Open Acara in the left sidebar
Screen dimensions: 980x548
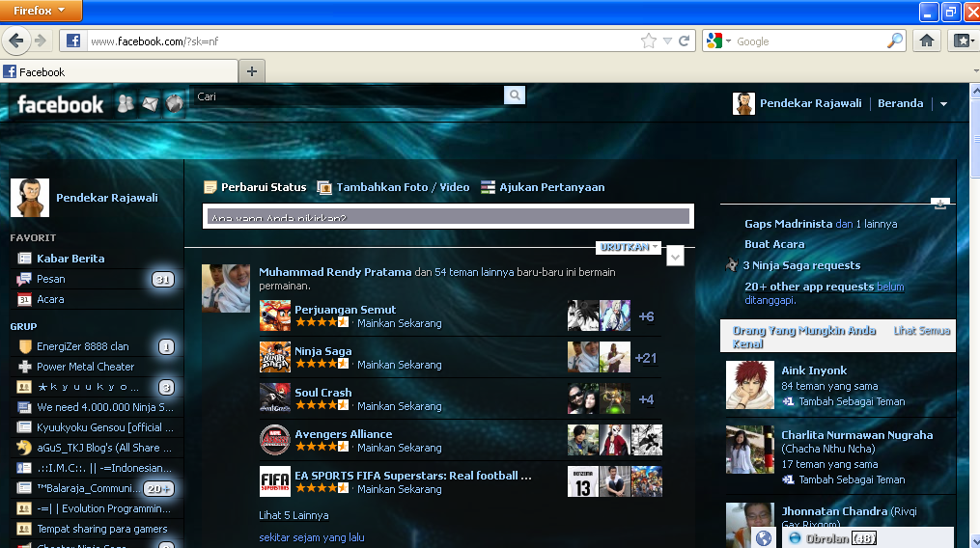click(50, 299)
